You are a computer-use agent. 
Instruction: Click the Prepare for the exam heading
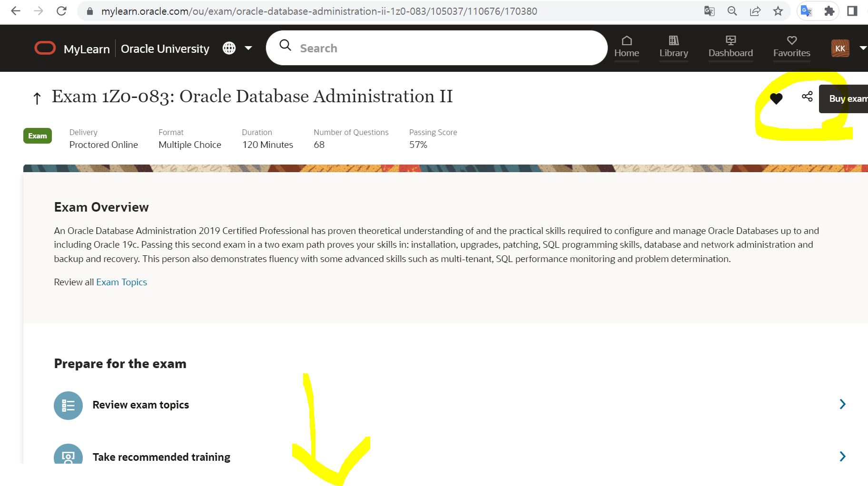click(120, 364)
